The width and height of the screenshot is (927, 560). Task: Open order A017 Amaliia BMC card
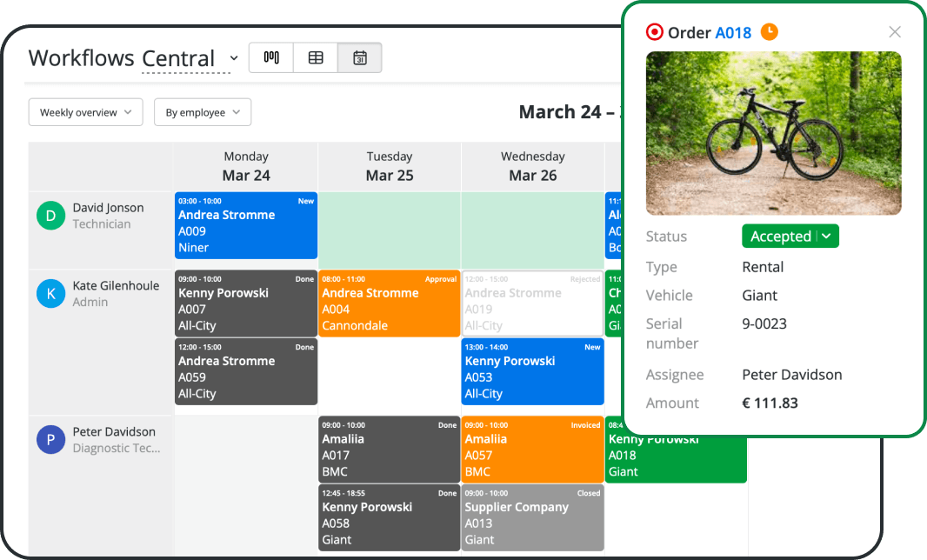point(389,450)
